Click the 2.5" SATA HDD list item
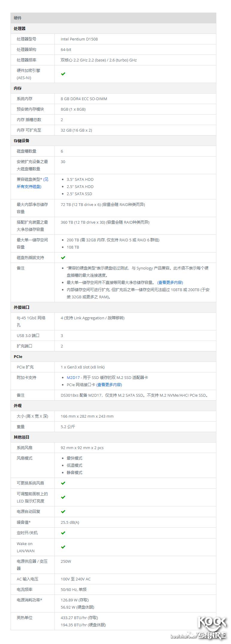Screen dimensions: 231x644 click(x=80, y=186)
